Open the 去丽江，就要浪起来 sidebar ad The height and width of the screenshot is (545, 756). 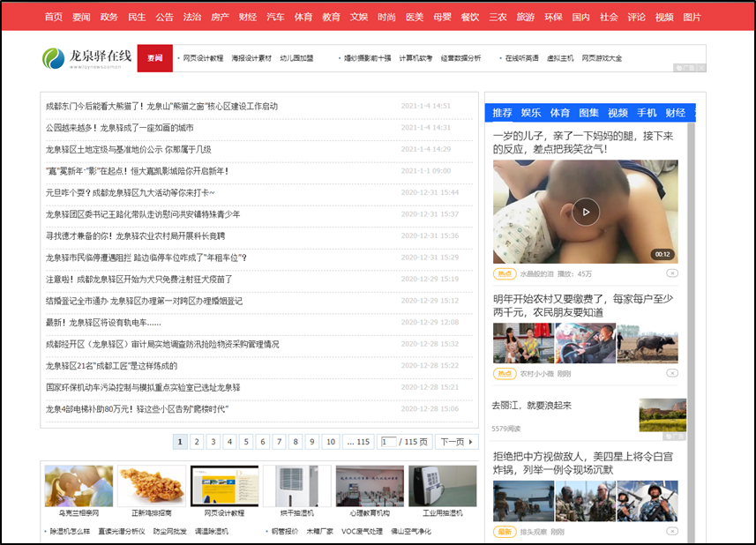click(588, 414)
